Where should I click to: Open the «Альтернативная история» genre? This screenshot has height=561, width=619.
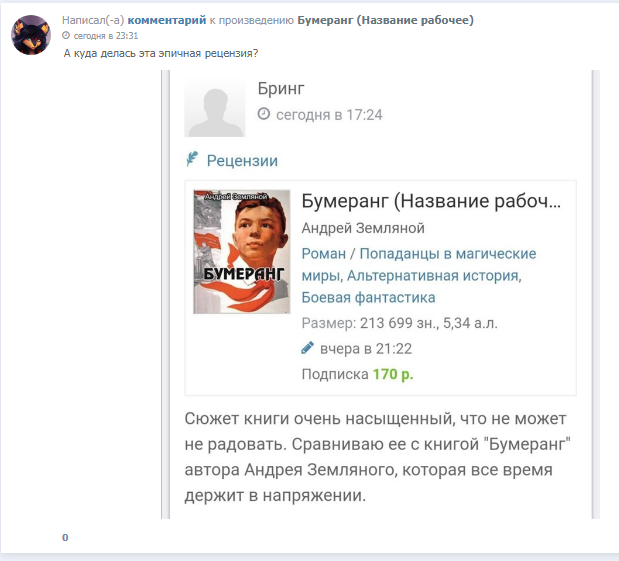(x=433, y=276)
